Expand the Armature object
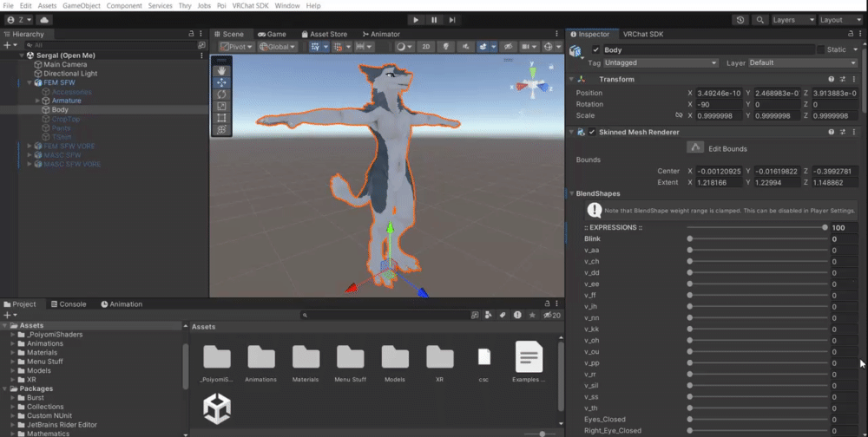The width and height of the screenshot is (868, 437). 37,101
